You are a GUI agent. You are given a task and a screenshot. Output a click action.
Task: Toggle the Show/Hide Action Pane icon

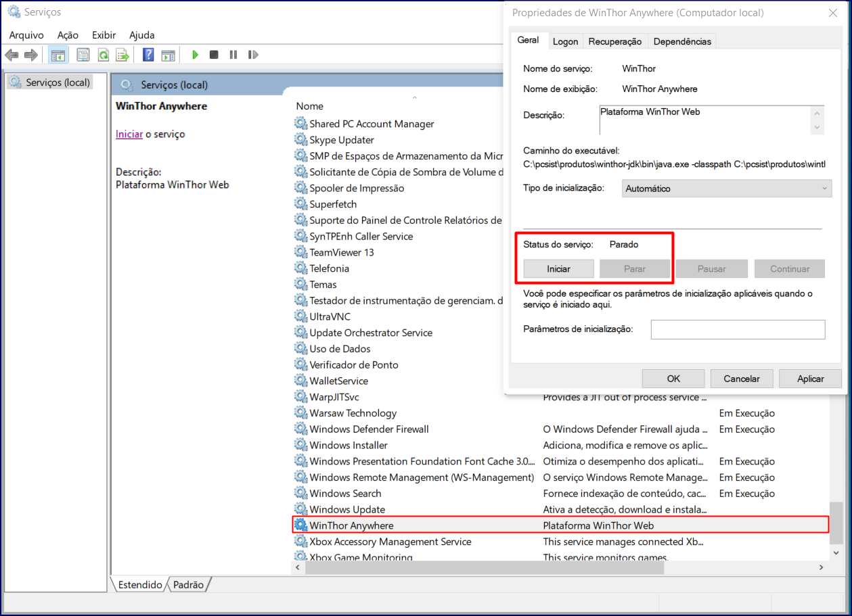(x=168, y=55)
